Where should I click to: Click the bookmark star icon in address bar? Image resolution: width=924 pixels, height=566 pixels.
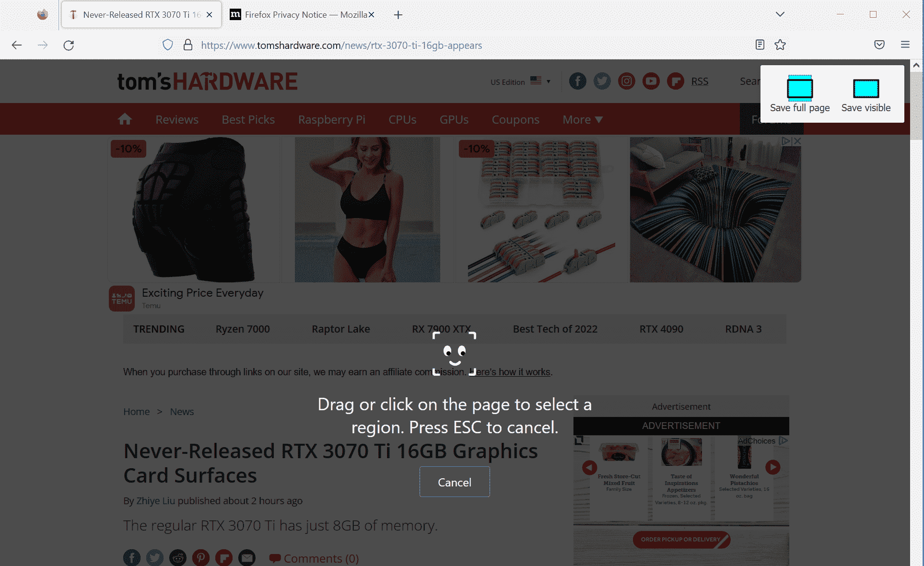(x=780, y=45)
